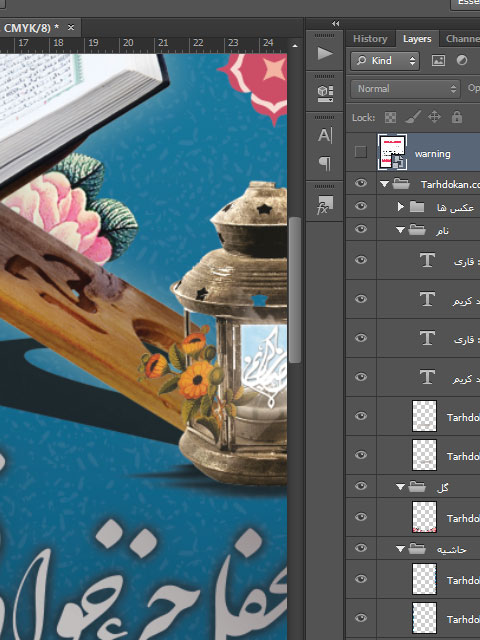Screen dimensions: 480x640
Task: Show the hidden warning layer
Action: 360,152
